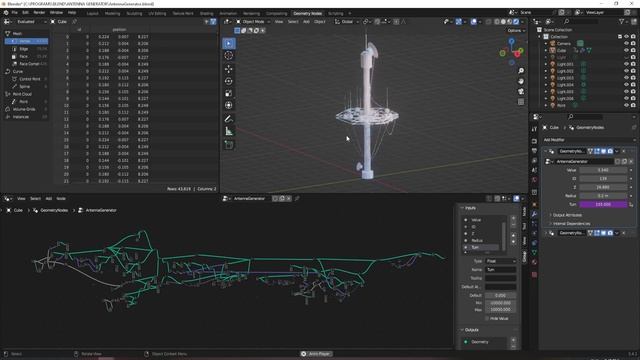Viewport: 640px width, 360px height.
Task: Select the Add Cube tool
Action: click(x=229, y=145)
